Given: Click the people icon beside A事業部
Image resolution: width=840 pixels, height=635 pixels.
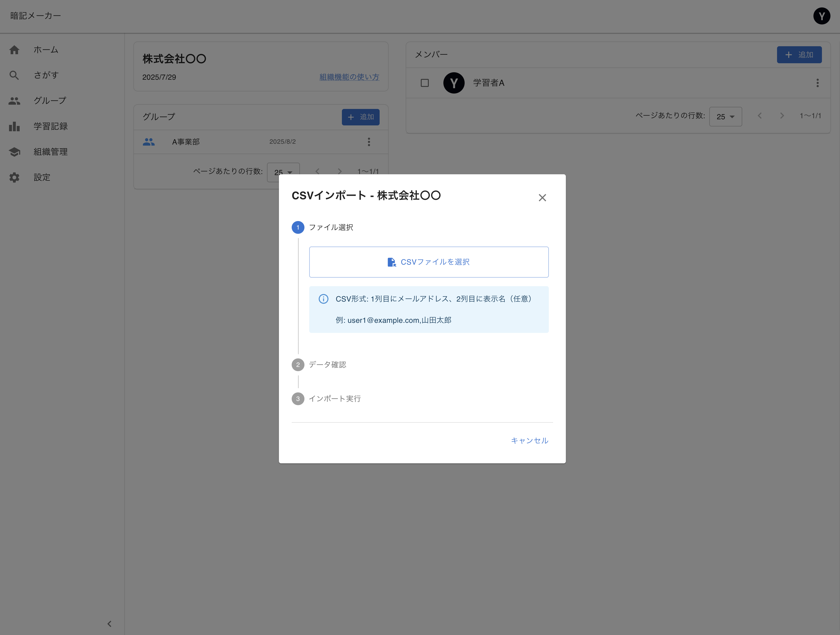Looking at the screenshot, I should click(149, 142).
